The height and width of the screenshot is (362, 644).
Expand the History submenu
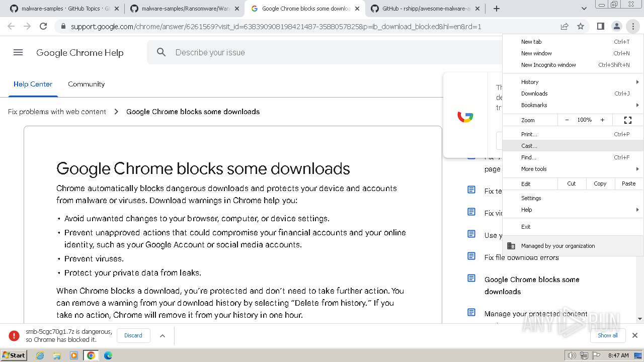pos(573,82)
